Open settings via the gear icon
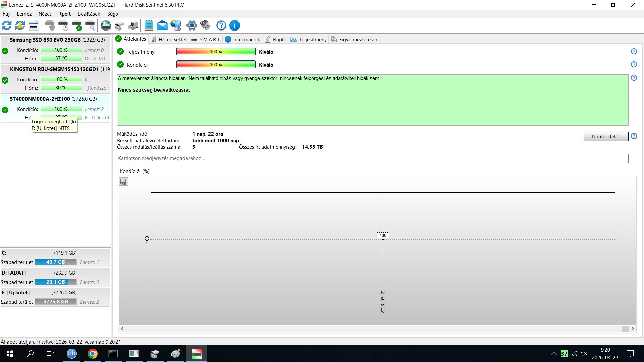This screenshot has height=362, width=644. tap(192, 25)
